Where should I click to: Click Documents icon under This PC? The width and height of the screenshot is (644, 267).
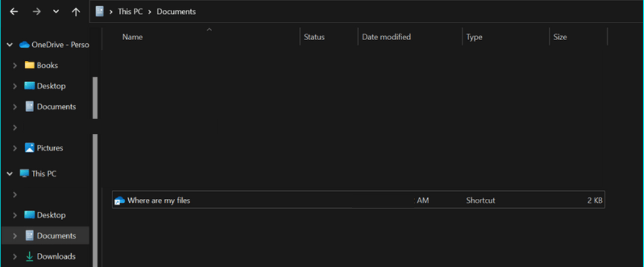coord(29,235)
